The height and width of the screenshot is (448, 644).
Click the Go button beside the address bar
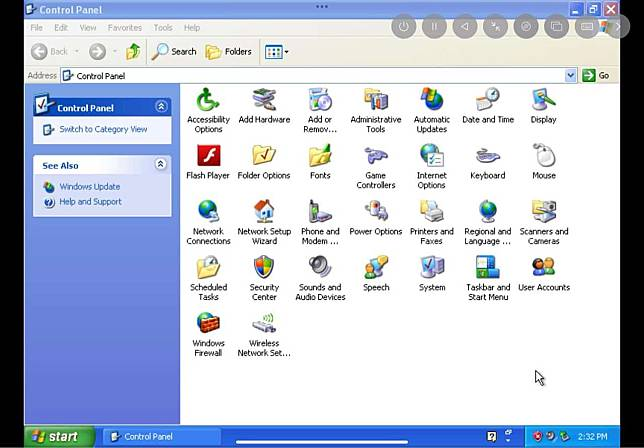point(596,76)
